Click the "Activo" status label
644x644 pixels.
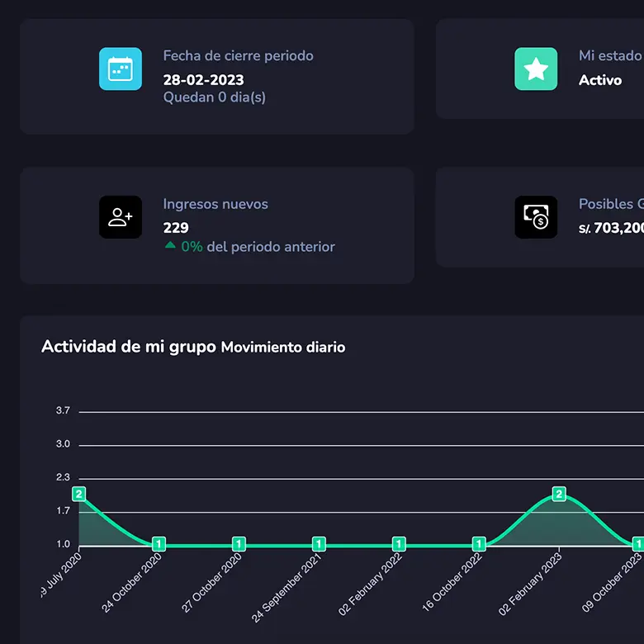[x=600, y=80]
